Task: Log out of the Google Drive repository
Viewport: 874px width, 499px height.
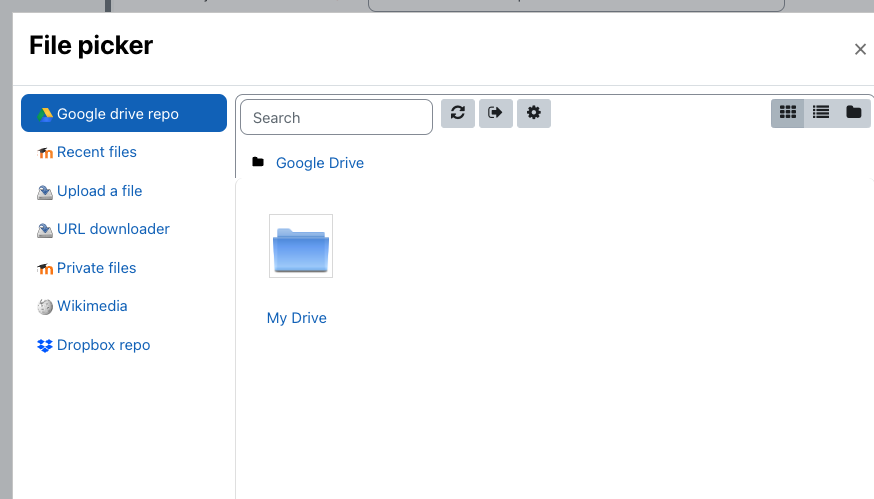Action: point(496,113)
